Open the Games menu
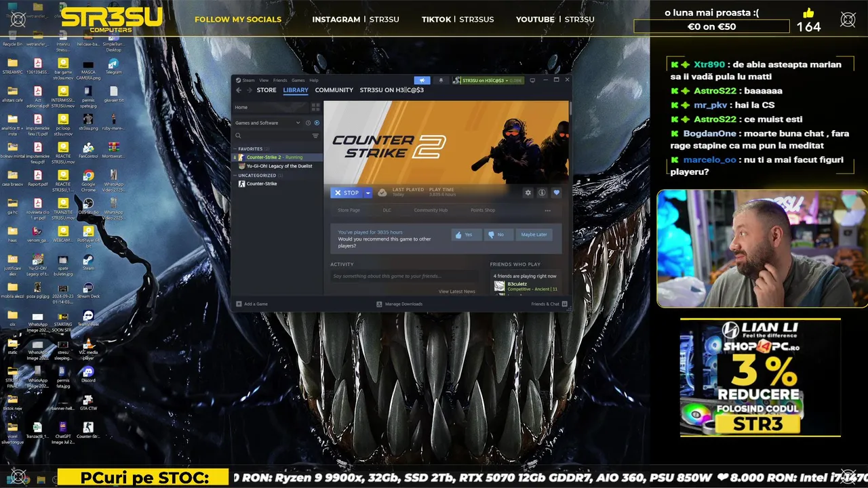The image size is (868, 488). pyautogui.click(x=298, y=80)
